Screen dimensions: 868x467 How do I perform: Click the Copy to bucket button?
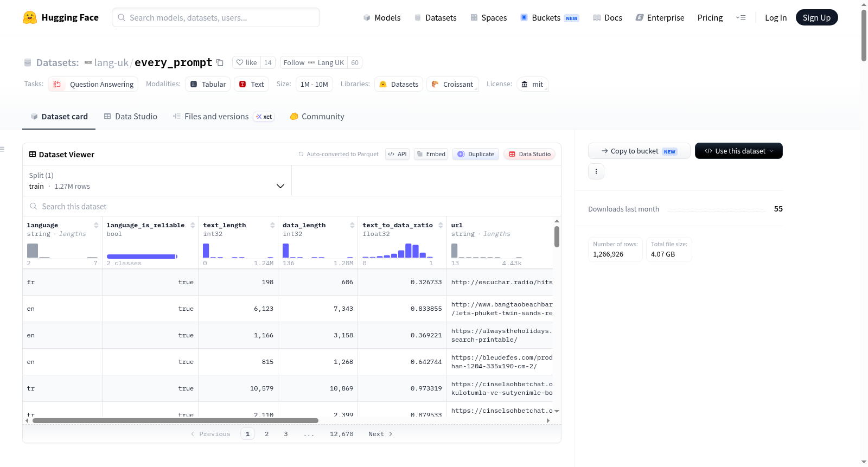(639, 151)
